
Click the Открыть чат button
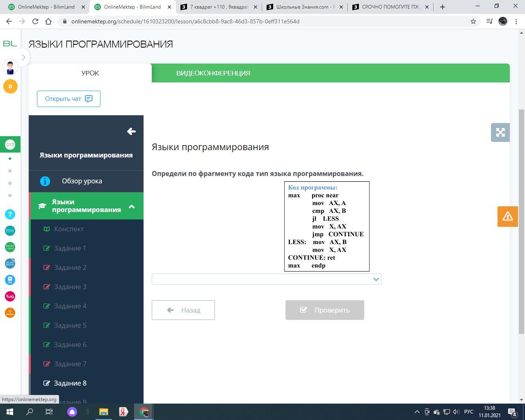tap(68, 99)
